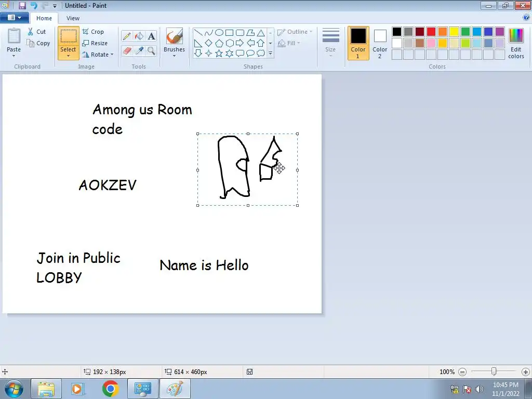Click the zoom out minus button
Image resolution: width=532 pixels, height=399 pixels.
[x=462, y=372]
